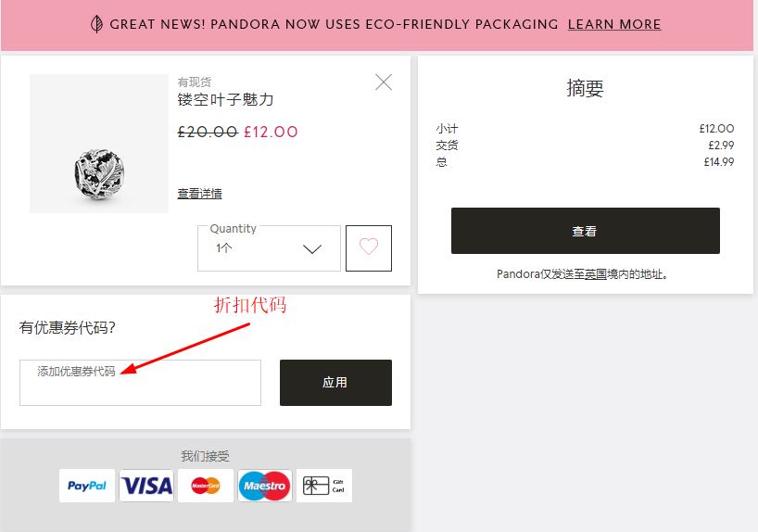This screenshot has height=532, width=758.
Task: Focus the 添加优惠券代码 coupon input field
Action: click(140, 383)
